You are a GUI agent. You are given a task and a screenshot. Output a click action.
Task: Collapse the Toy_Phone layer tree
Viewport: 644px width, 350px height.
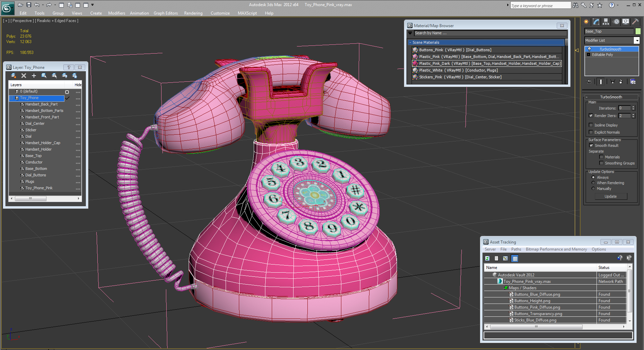pos(11,98)
